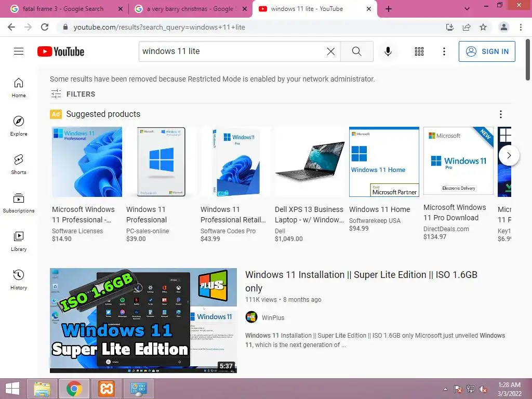Close the fatal frame 3 tab
This screenshot has width=532, height=399.
[121, 9]
